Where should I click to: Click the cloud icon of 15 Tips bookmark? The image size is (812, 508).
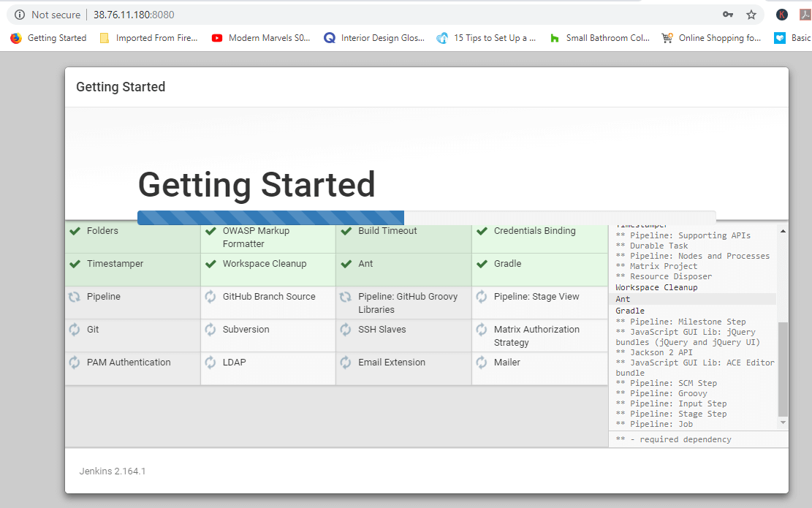[442, 38]
